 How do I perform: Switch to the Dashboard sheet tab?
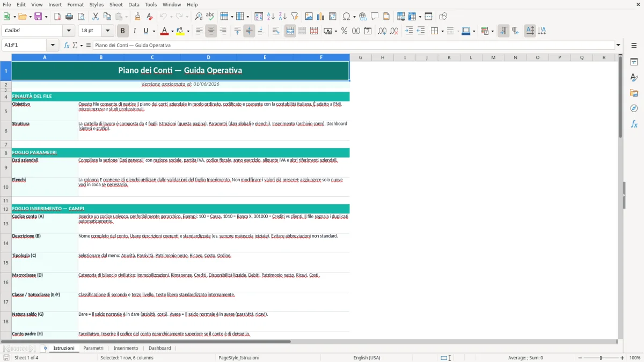(x=160, y=348)
